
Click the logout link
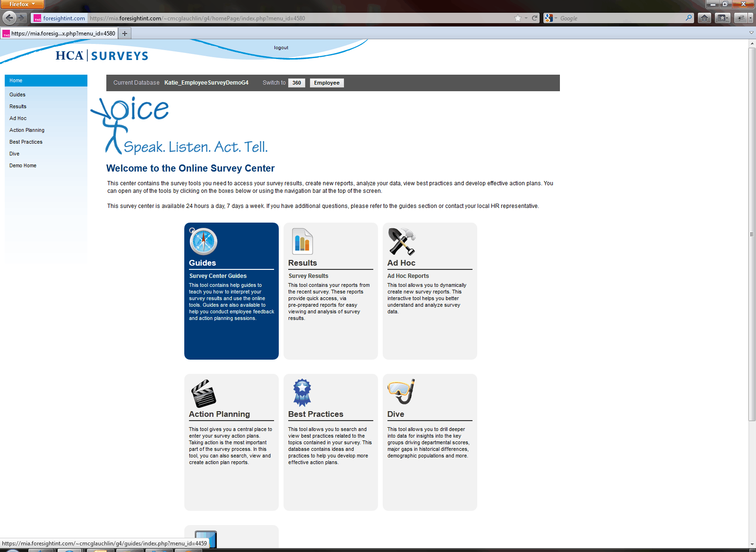click(281, 48)
